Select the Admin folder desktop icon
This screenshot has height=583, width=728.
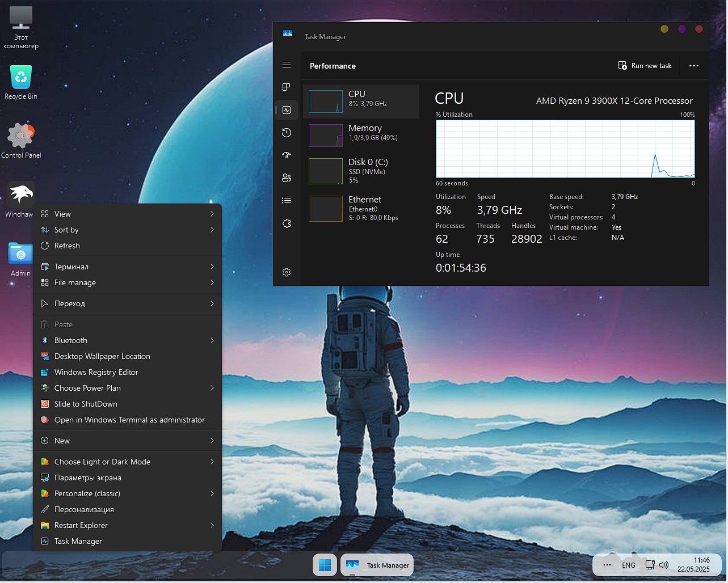coord(20,259)
